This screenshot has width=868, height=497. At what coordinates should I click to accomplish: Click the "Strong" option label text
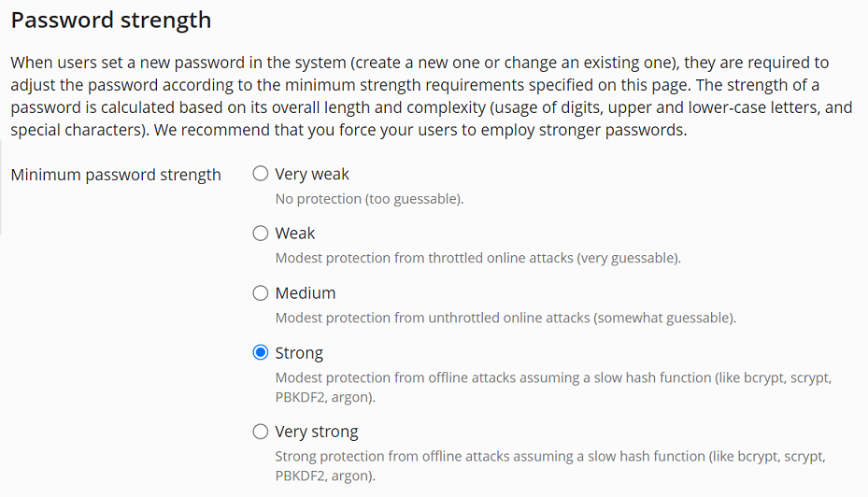(299, 353)
